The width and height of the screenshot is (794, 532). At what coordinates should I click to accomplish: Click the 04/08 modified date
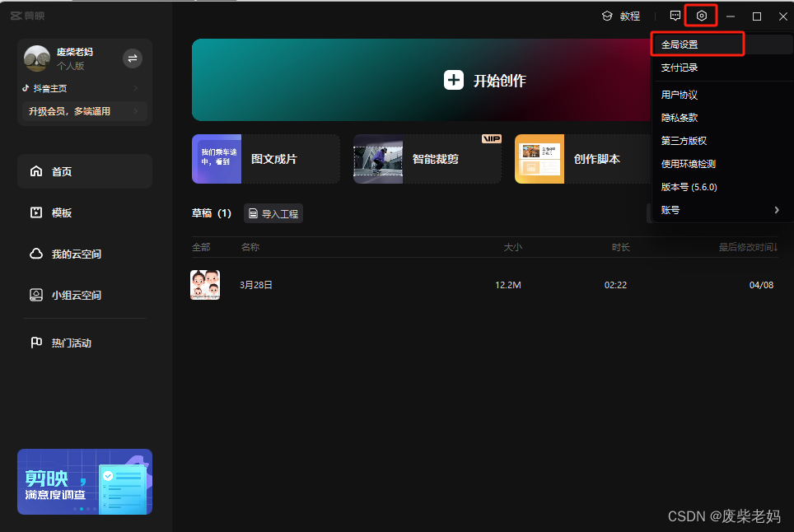(x=762, y=285)
